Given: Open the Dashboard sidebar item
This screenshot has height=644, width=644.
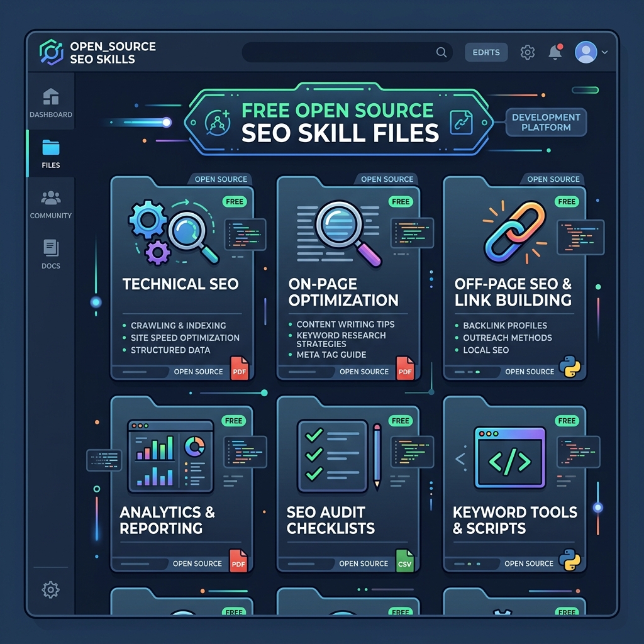Looking at the screenshot, I should [51, 103].
